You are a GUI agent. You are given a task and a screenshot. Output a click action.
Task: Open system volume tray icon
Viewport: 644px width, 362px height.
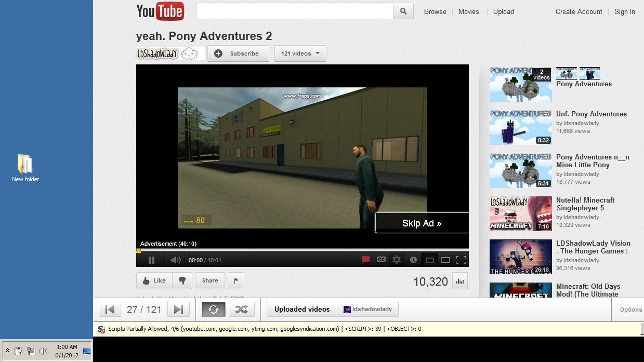click(x=43, y=351)
